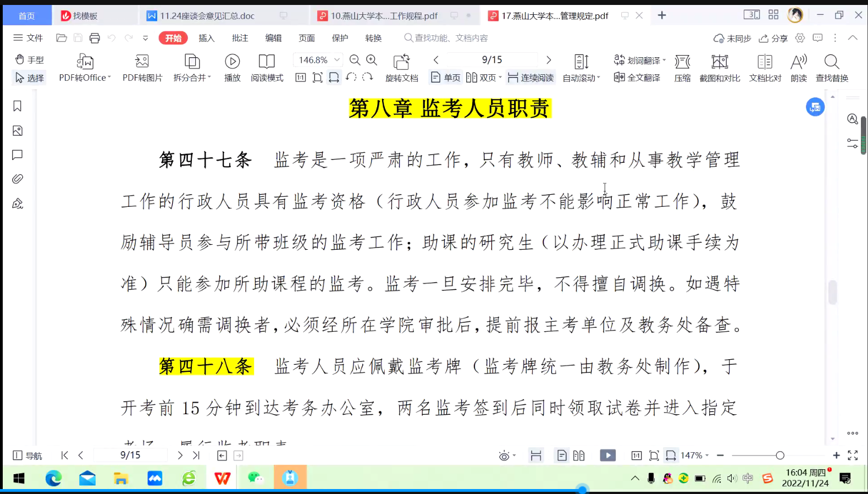Open the 自动滚动 dropdown options
The image size is (868, 494).
(x=598, y=78)
